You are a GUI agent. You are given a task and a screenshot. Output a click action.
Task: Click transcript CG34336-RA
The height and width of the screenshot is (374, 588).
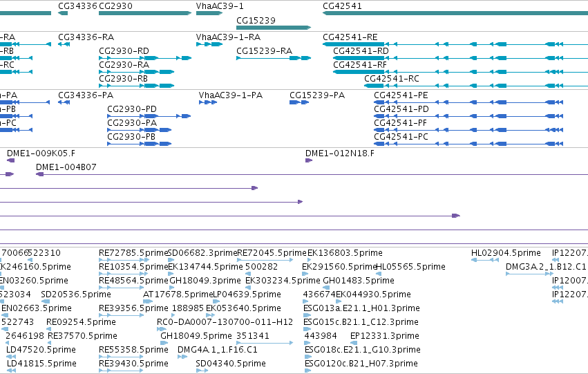click(x=86, y=37)
